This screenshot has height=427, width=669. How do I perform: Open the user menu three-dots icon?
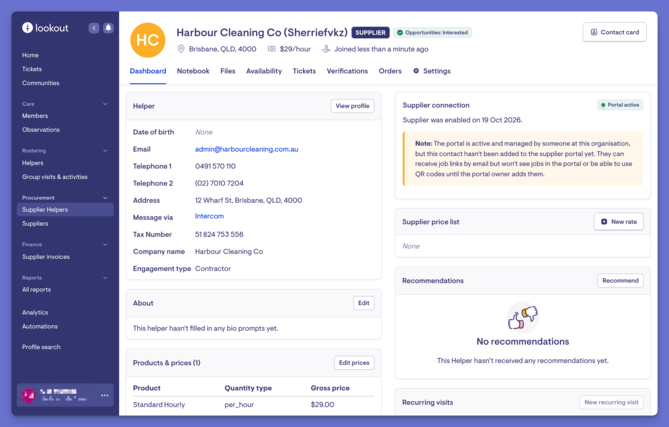click(105, 395)
